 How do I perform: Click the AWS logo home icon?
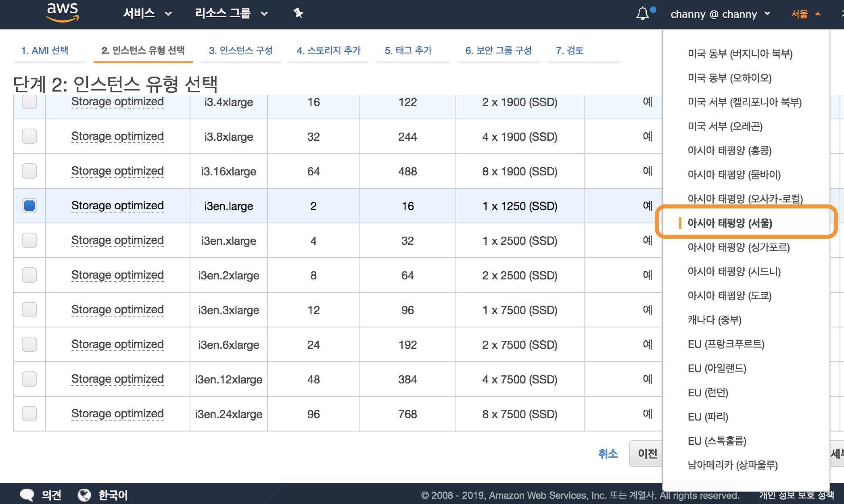pos(63,12)
